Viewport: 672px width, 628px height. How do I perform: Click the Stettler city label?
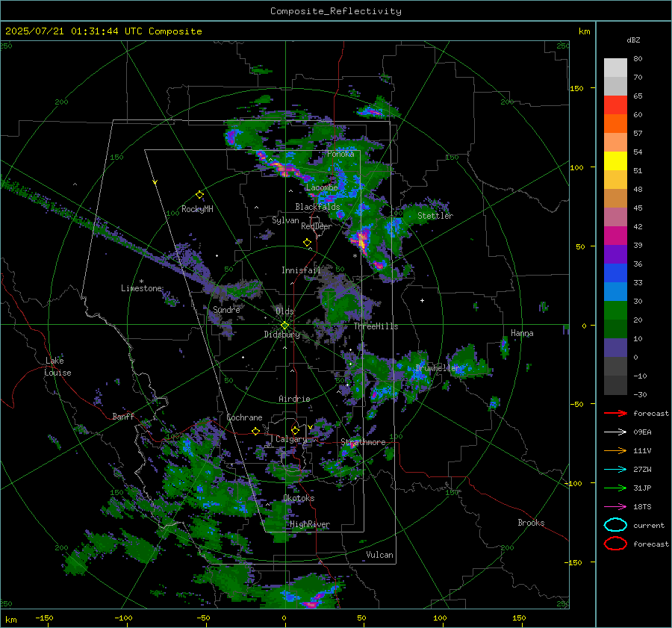[435, 216]
